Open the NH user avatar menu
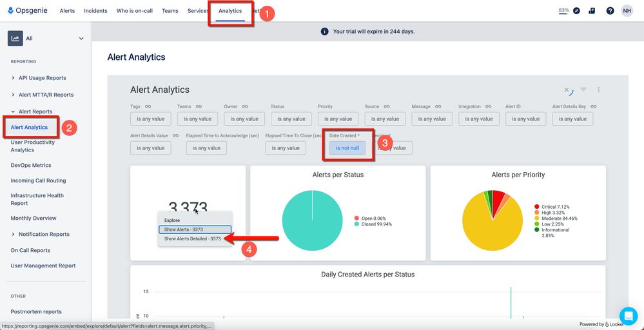This screenshot has width=644, height=330. 627,11
